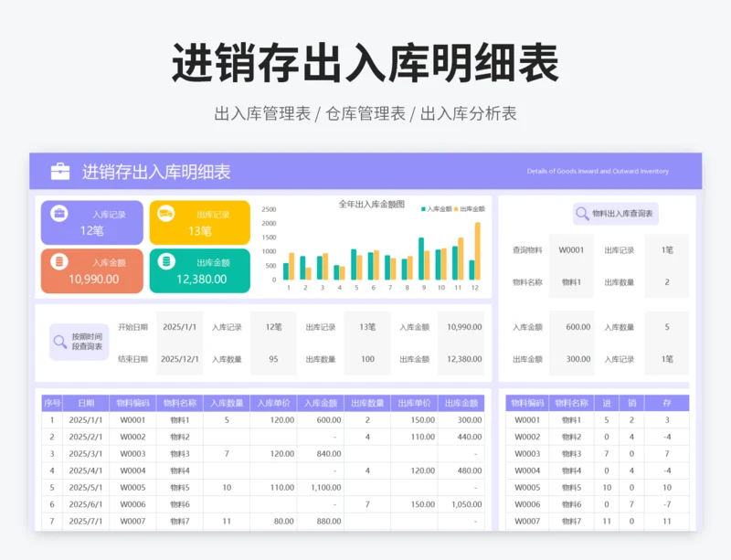Select the 序号 column header

52,403
